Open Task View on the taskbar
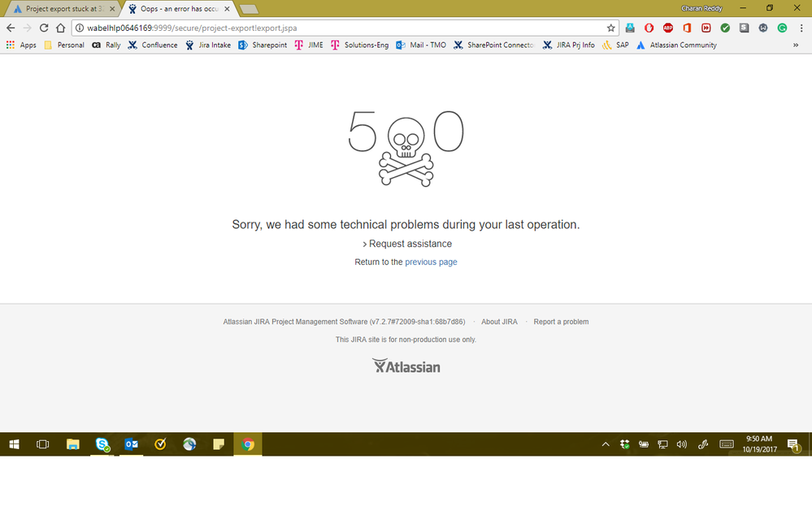Viewport: 812px width, 519px height. click(42, 444)
